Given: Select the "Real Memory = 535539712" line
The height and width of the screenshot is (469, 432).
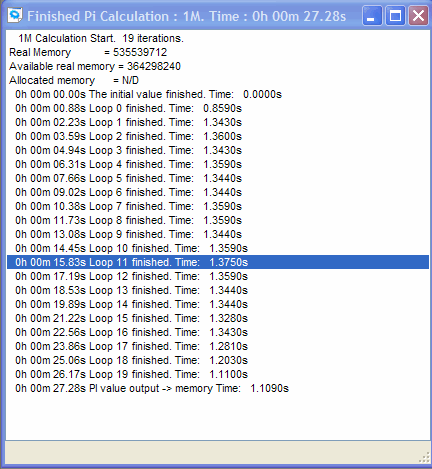Looking at the screenshot, I should coord(218,52).
